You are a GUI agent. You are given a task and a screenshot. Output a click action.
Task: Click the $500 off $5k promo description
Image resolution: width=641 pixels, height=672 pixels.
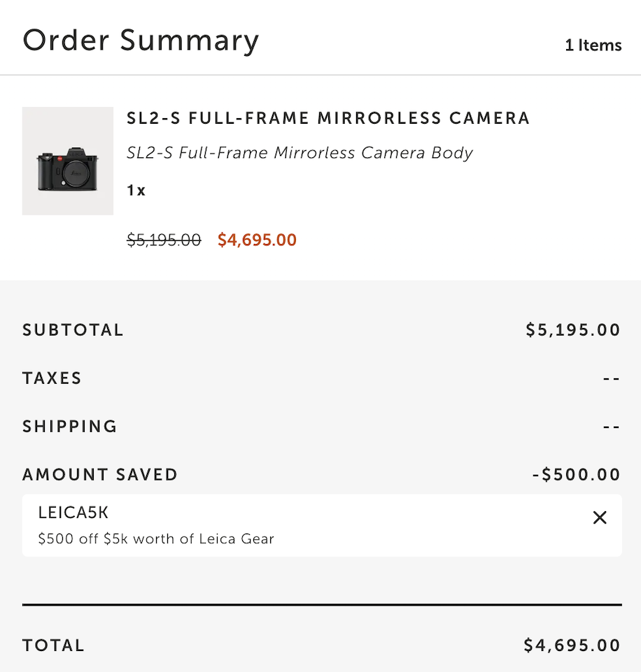pos(155,538)
